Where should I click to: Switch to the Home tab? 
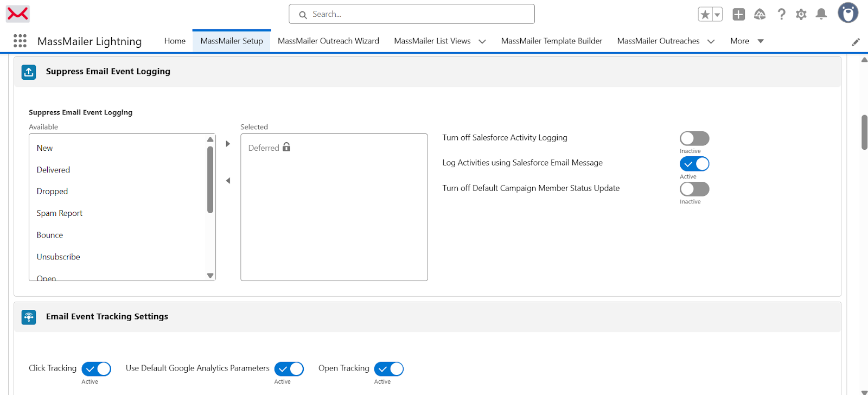(x=175, y=41)
